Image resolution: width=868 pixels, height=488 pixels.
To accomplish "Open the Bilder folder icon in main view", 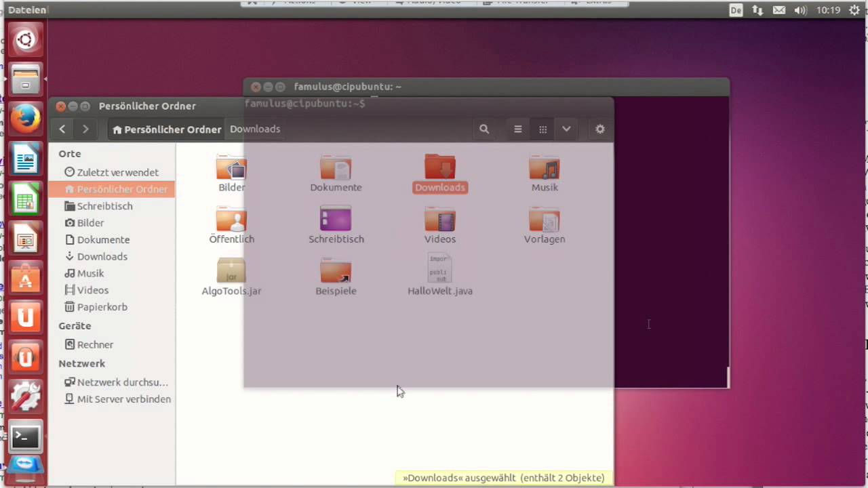I will [232, 174].
